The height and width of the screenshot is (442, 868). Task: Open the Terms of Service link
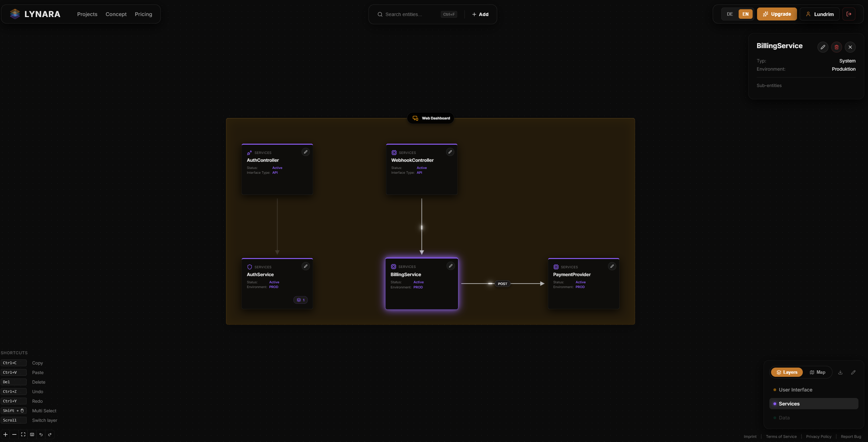(x=781, y=437)
